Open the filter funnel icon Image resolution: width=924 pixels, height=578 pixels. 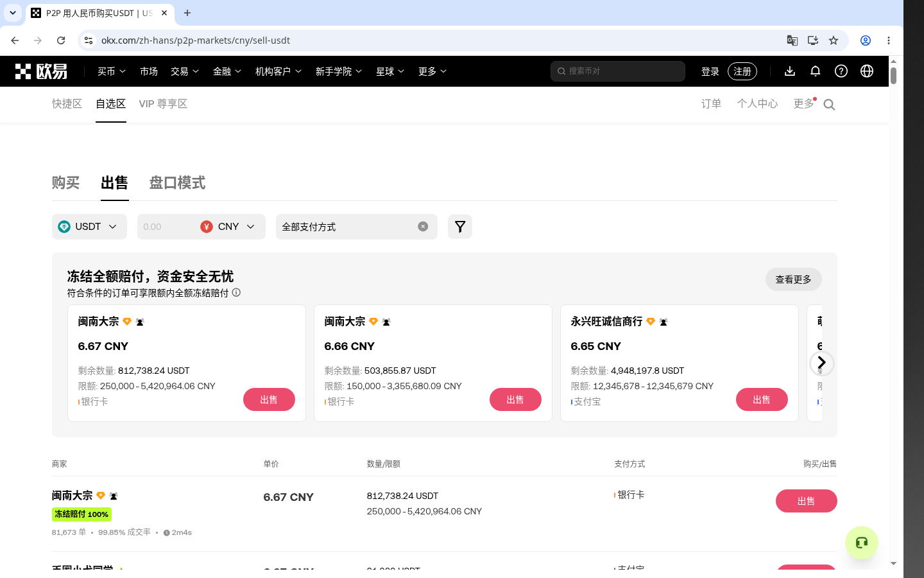[460, 227]
